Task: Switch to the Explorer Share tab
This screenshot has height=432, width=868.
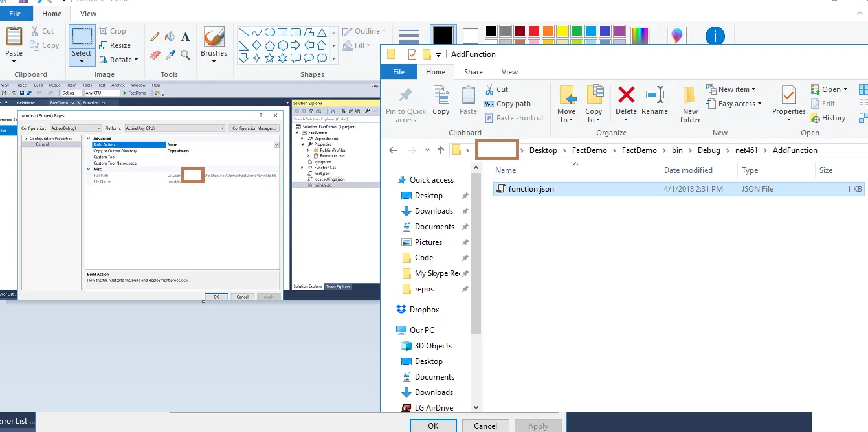Action: pos(473,72)
